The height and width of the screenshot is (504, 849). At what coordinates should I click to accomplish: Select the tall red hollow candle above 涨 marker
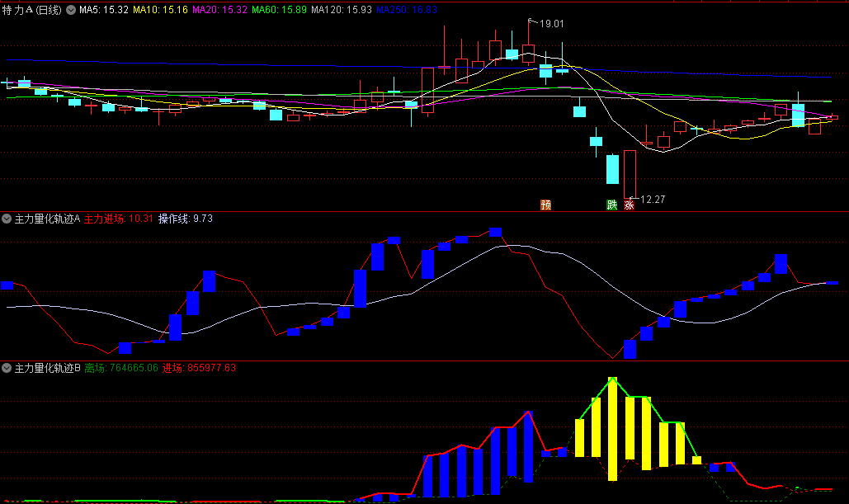point(630,174)
